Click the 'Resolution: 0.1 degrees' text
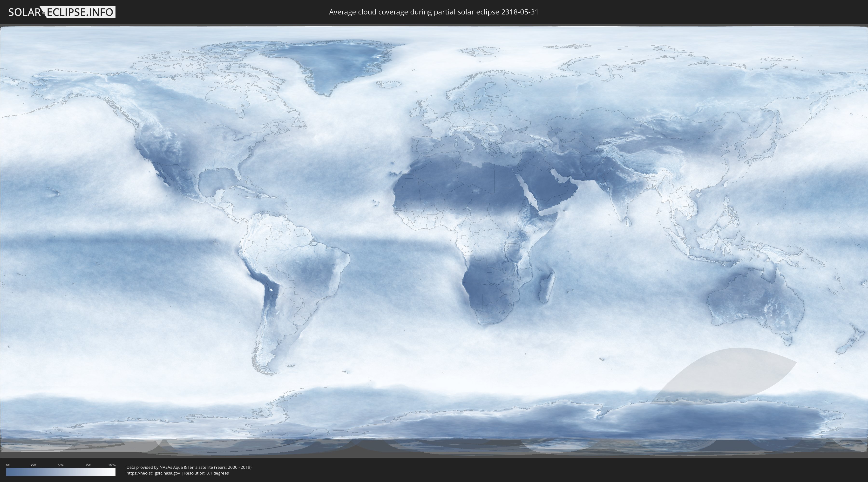The width and height of the screenshot is (868, 482). pyautogui.click(x=206, y=473)
